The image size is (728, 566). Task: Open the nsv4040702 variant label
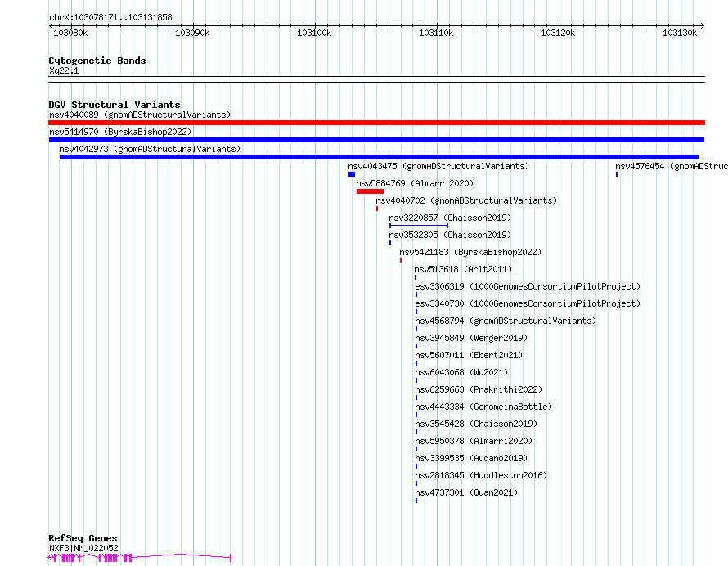pos(466,200)
